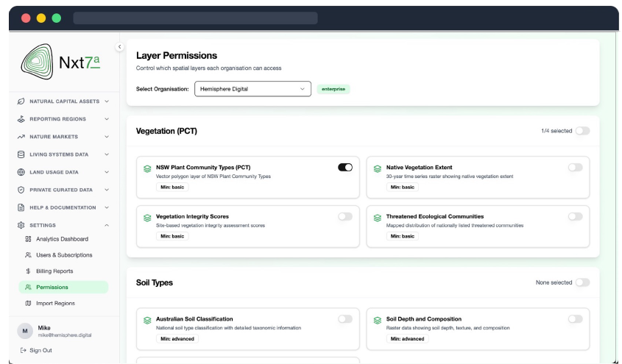Click the layers icon on NSW Plant Community Types
Screen dimensions: 622x364
[x=147, y=168]
